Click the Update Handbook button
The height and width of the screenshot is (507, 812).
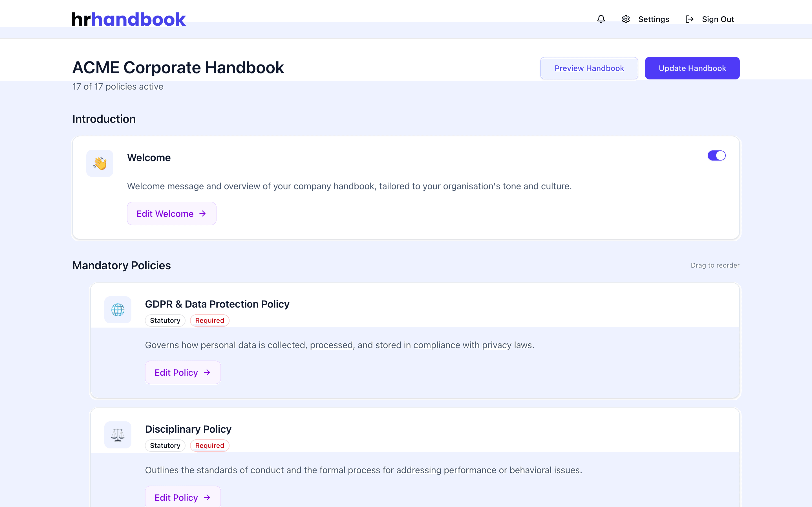click(x=692, y=68)
